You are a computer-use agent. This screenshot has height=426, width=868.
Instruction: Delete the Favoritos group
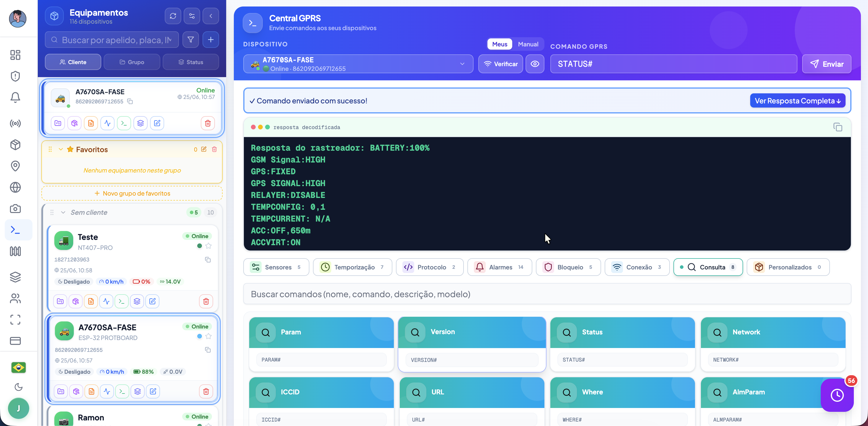pyautogui.click(x=214, y=149)
